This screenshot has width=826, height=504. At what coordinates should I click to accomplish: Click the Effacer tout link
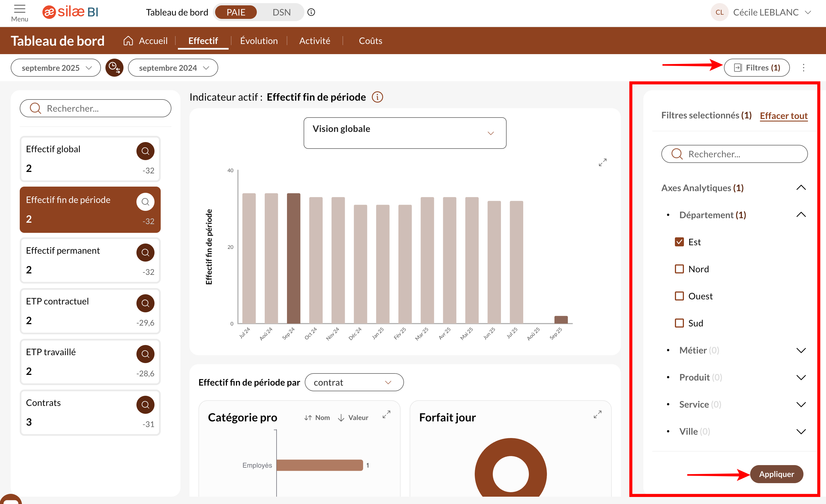point(783,116)
